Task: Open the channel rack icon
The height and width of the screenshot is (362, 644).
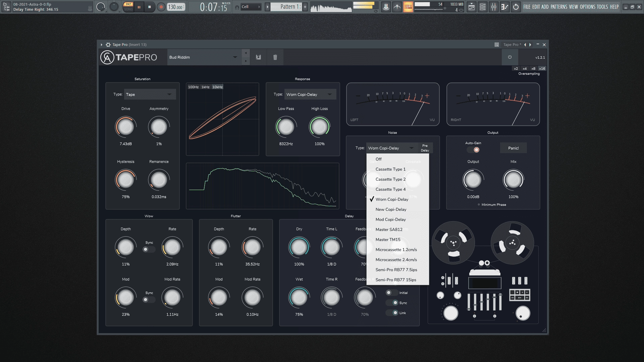Action: (x=483, y=7)
